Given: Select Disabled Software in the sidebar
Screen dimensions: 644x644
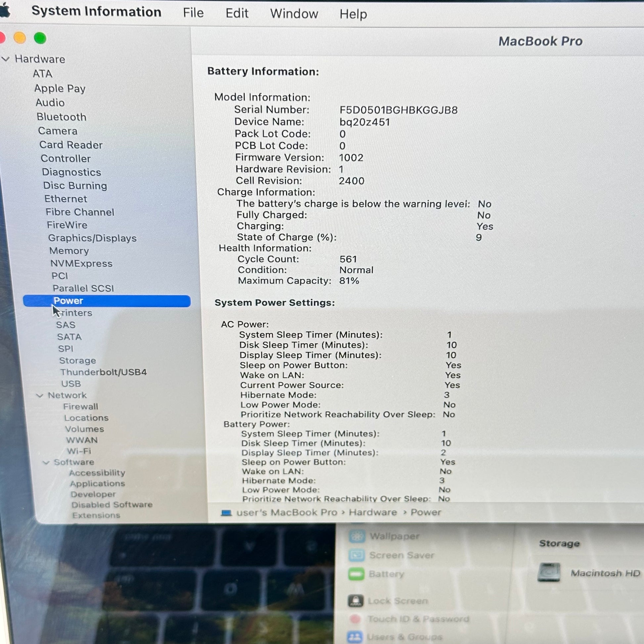Looking at the screenshot, I should click(112, 505).
